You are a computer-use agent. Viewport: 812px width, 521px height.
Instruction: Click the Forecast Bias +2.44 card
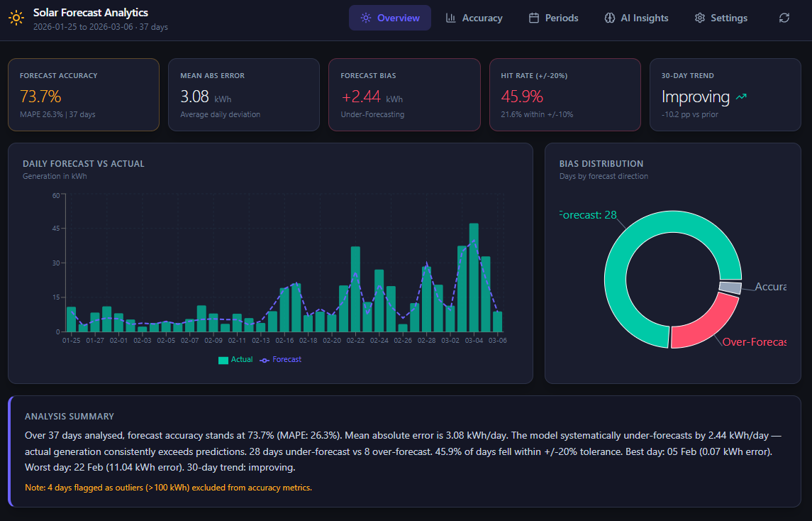404,94
